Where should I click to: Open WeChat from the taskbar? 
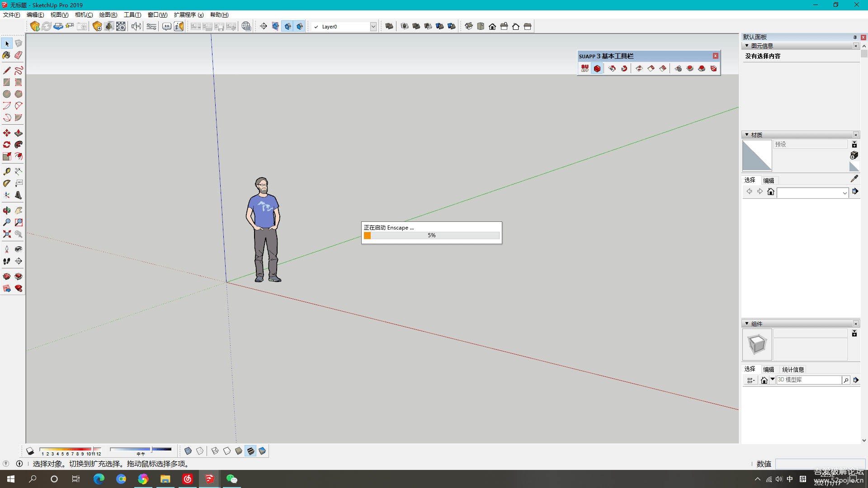coord(231,479)
